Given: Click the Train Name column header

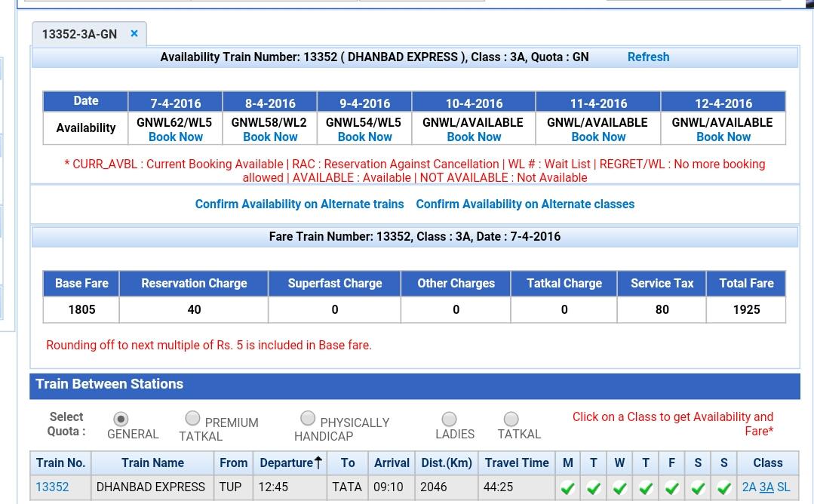Looking at the screenshot, I should pos(152,463).
